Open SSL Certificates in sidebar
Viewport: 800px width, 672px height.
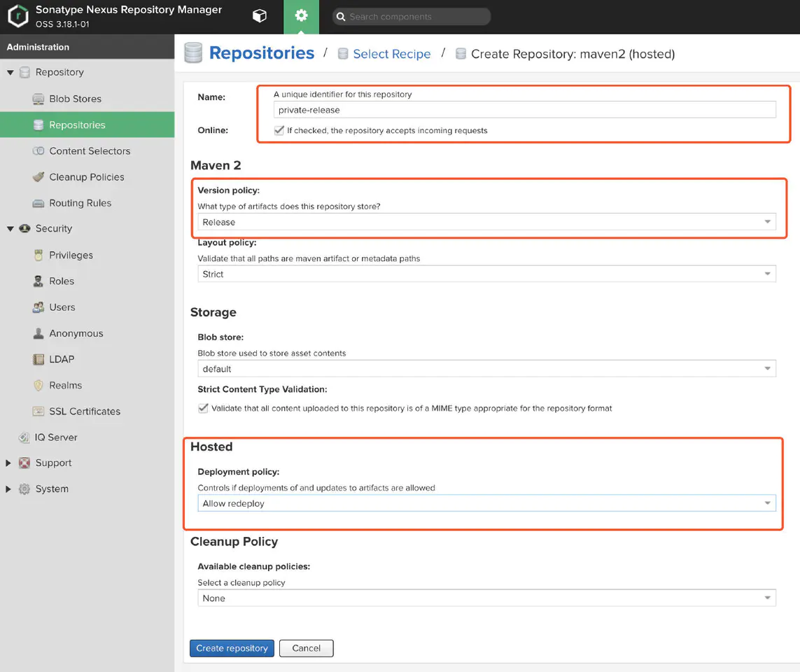pos(84,411)
